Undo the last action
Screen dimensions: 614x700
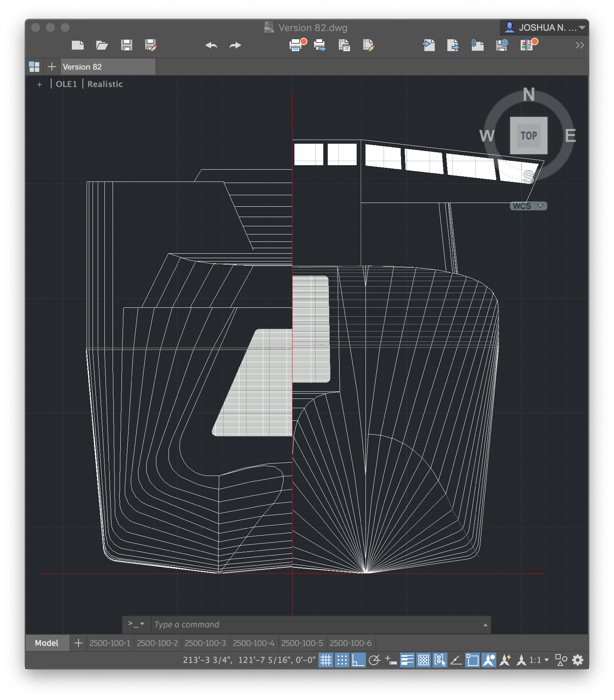point(211,45)
